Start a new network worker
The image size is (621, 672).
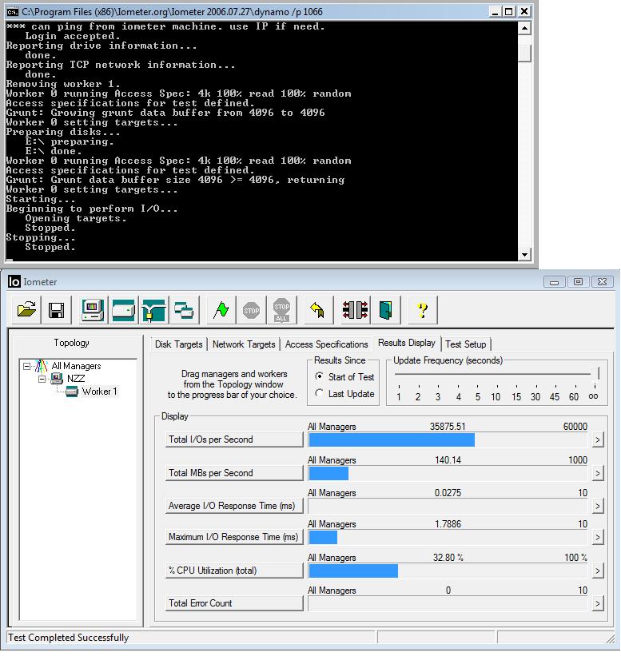(x=153, y=309)
